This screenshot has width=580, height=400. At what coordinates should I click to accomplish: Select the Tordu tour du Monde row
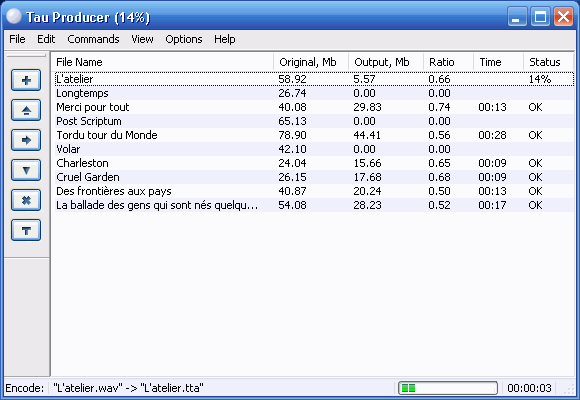point(314,135)
